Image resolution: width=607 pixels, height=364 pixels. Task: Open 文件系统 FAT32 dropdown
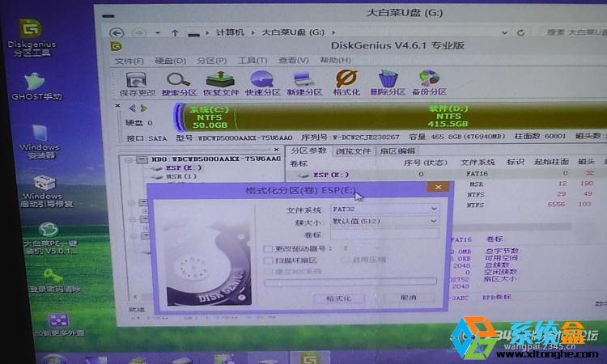click(x=384, y=209)
